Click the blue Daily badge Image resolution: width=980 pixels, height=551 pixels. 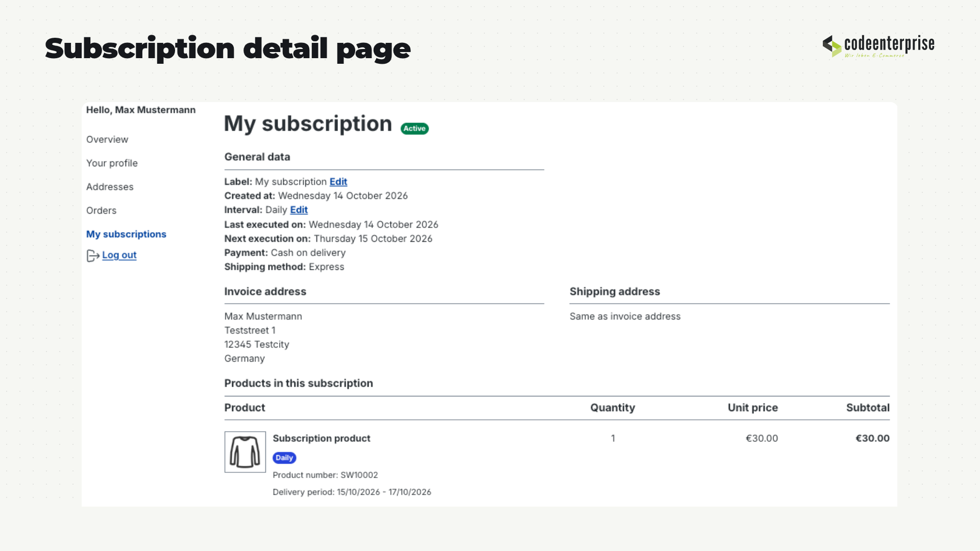click(x=284, y=458)
